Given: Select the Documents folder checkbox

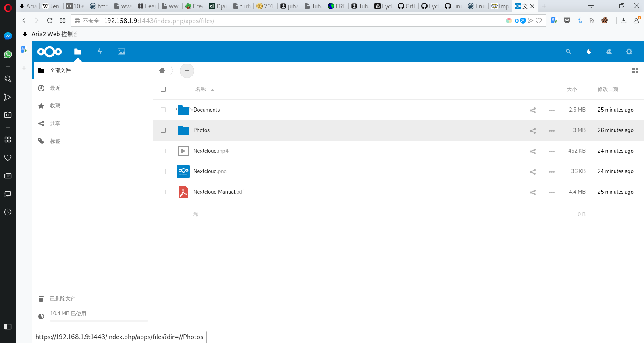Looking at the screenshot, I should point(163,110).
